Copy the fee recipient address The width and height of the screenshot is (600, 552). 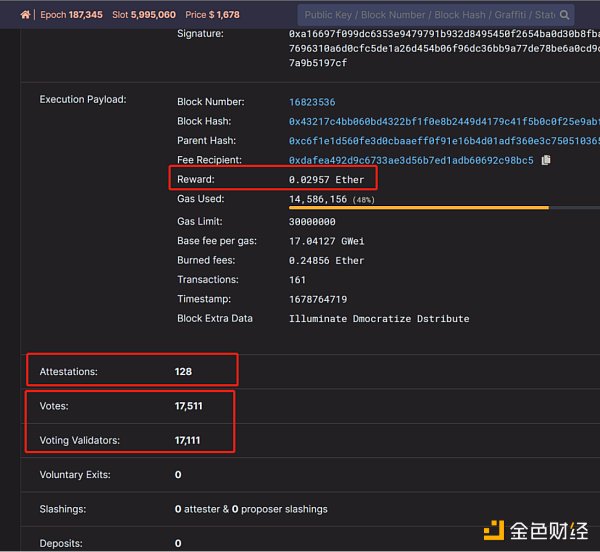(x=546, y=160)
